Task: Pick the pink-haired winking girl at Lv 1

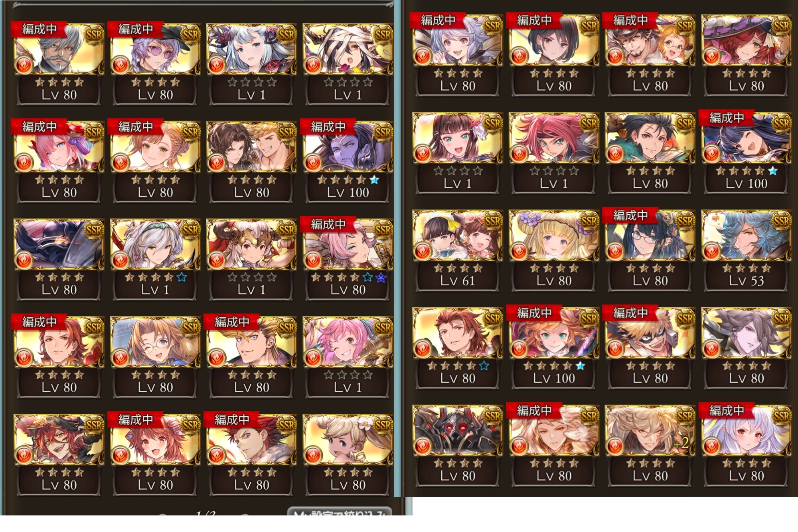Action: point(348,357)
